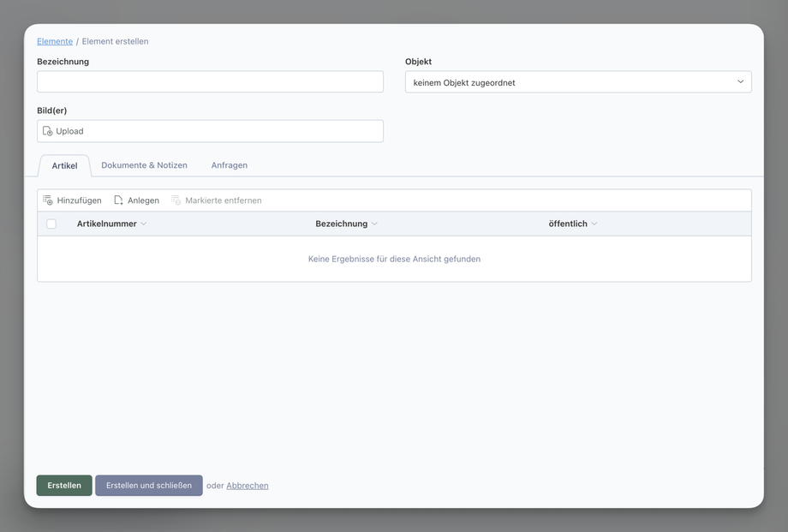Expand the Artikelnummer column sort chevron
Screen dimensions: 788x532
click(144, 224)
